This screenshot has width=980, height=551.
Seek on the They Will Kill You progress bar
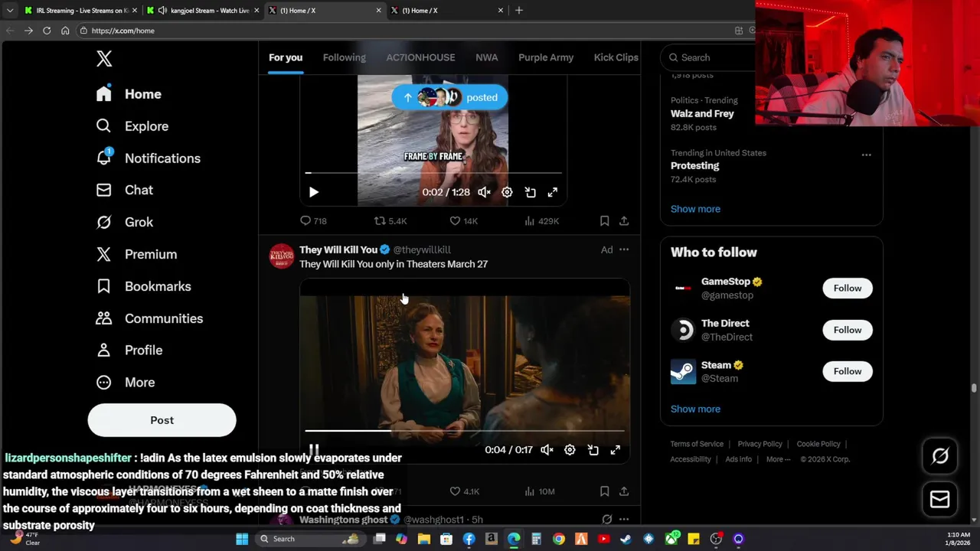click(x=465, y=432)
